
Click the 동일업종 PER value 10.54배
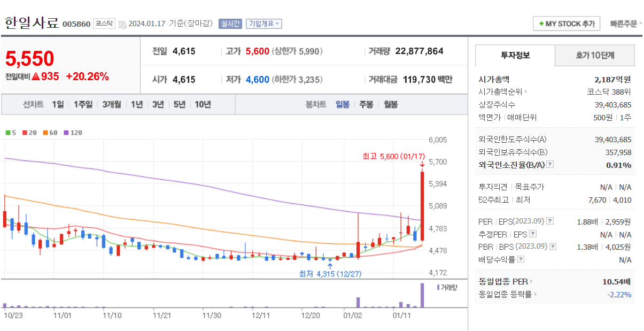pos(617,281)
